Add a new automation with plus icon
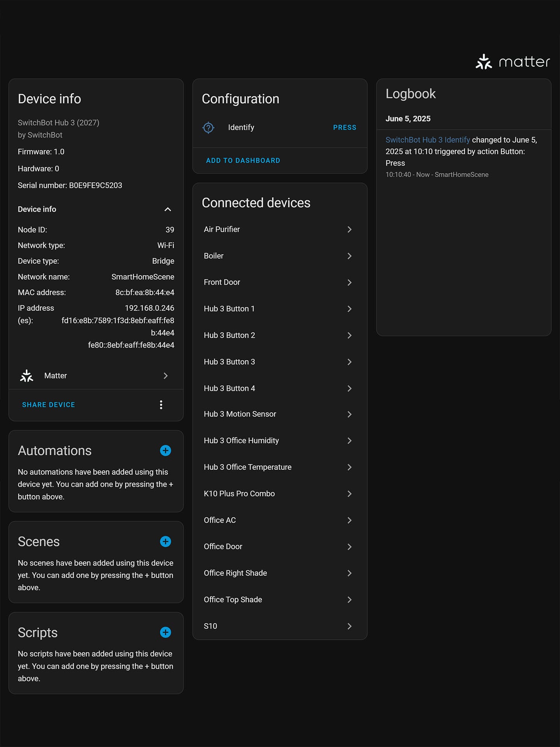 point(166,451)
